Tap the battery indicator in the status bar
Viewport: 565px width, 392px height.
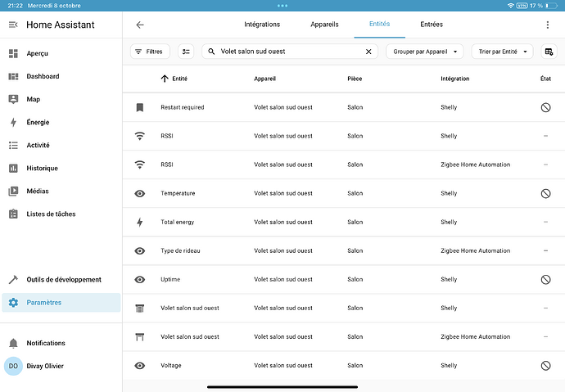point(551,6)
